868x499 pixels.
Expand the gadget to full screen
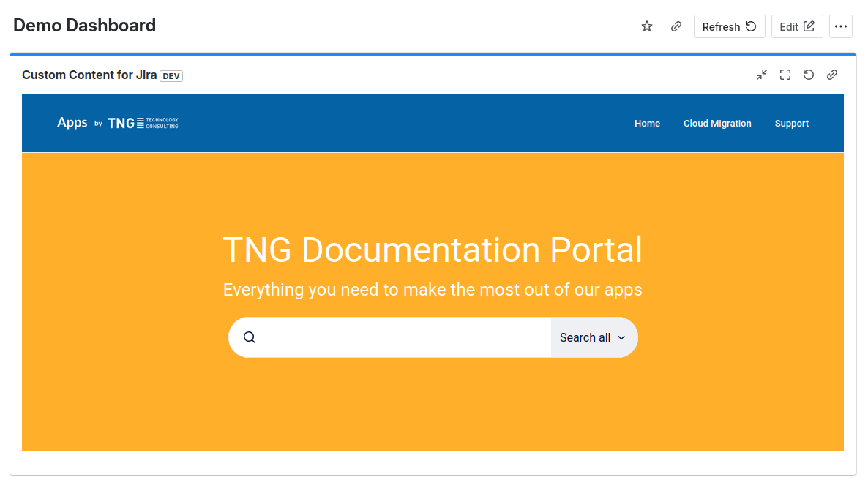(x=785, y=75)
